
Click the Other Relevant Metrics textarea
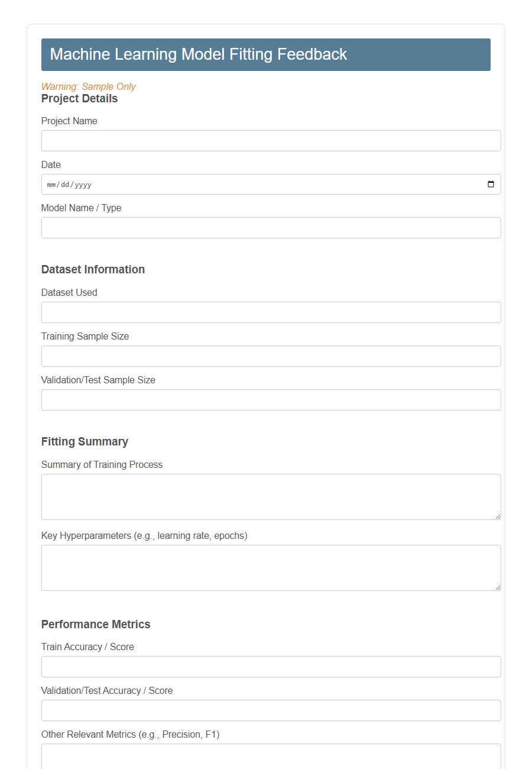271,757
